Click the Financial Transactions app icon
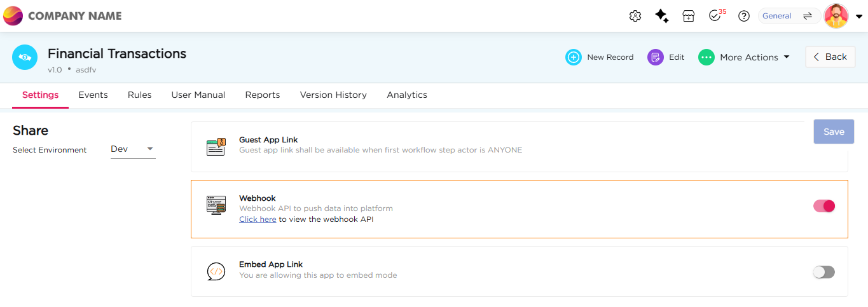Viewport: 868px width, 307px height. coord(25,57)
